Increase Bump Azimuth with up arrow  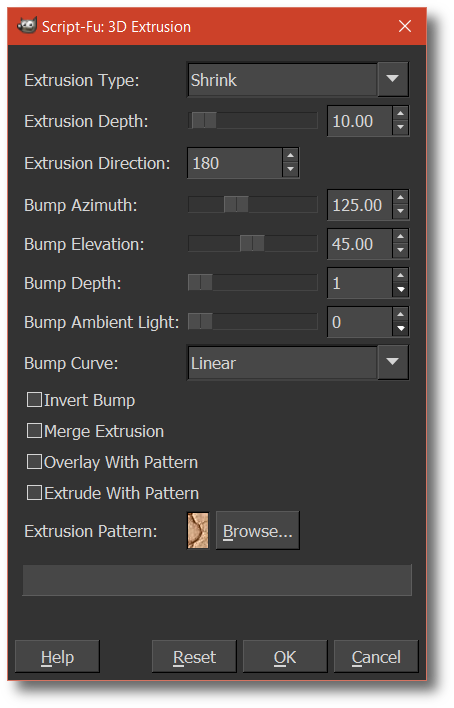click(400, 197)
